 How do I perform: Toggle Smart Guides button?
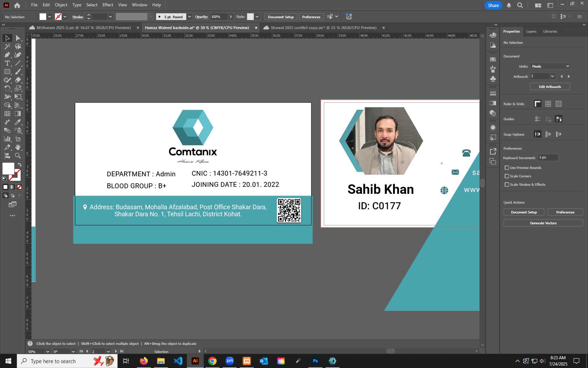559,119
